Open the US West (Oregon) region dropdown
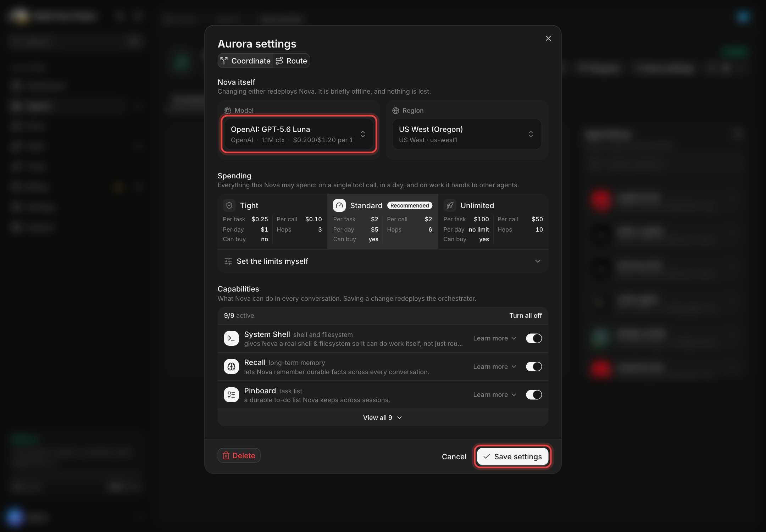The width and height of the screenshot is (766, 532). (x=467, y=134)
